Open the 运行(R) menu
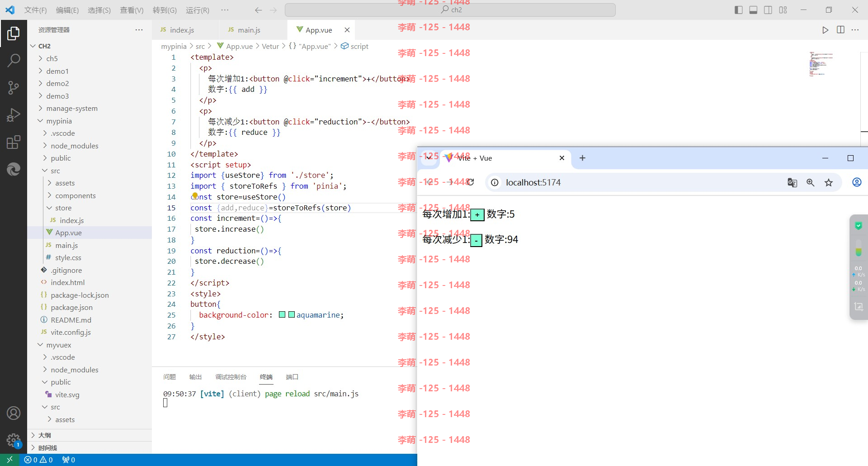 pyautogui.click(x=198, y=10)
